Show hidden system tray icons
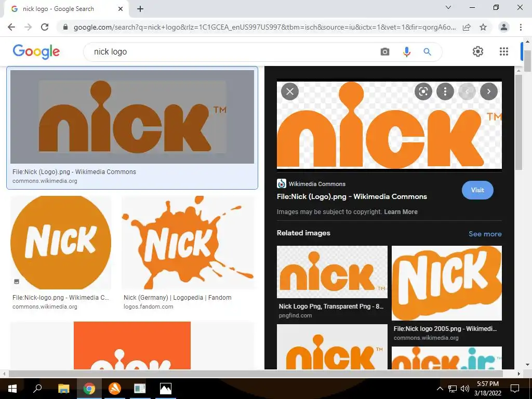532x399 pixels. (x=440, y=389)
